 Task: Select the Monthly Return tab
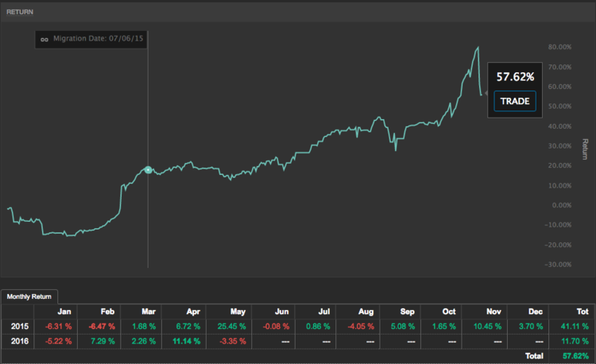coord(28,296)
